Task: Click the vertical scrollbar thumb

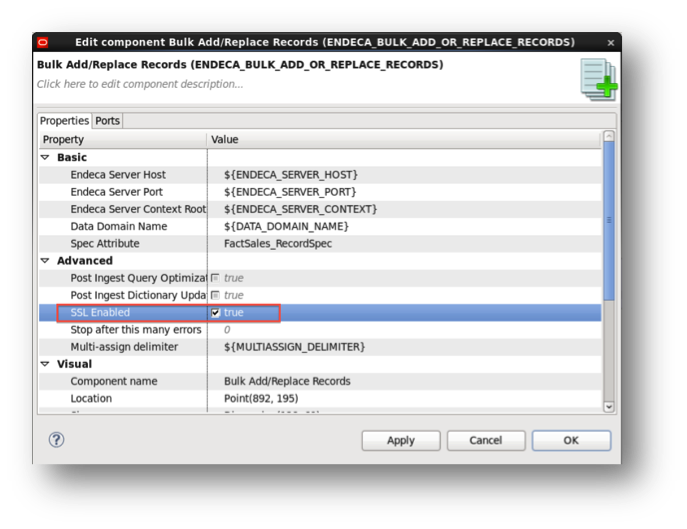Action: [609, 220]
